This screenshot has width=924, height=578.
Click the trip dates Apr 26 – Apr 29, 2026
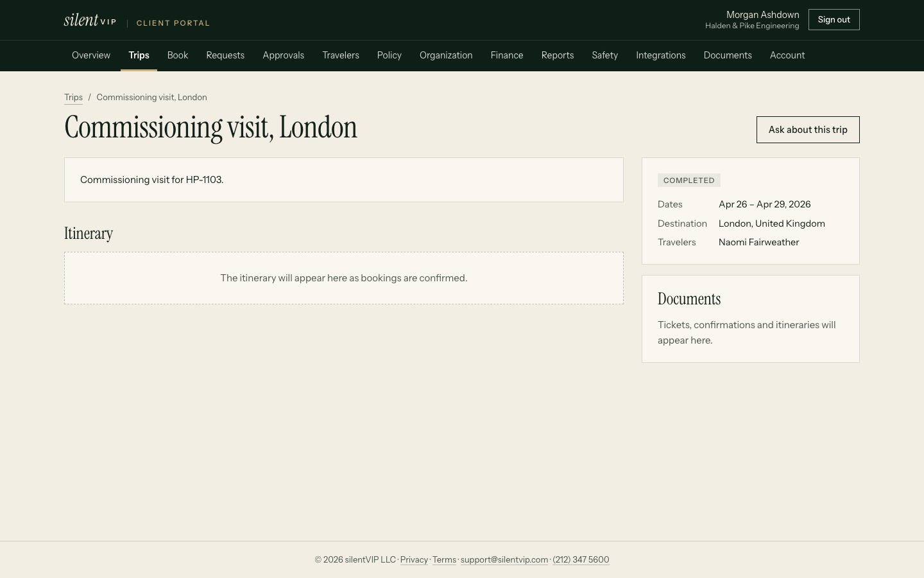point(765,204)
